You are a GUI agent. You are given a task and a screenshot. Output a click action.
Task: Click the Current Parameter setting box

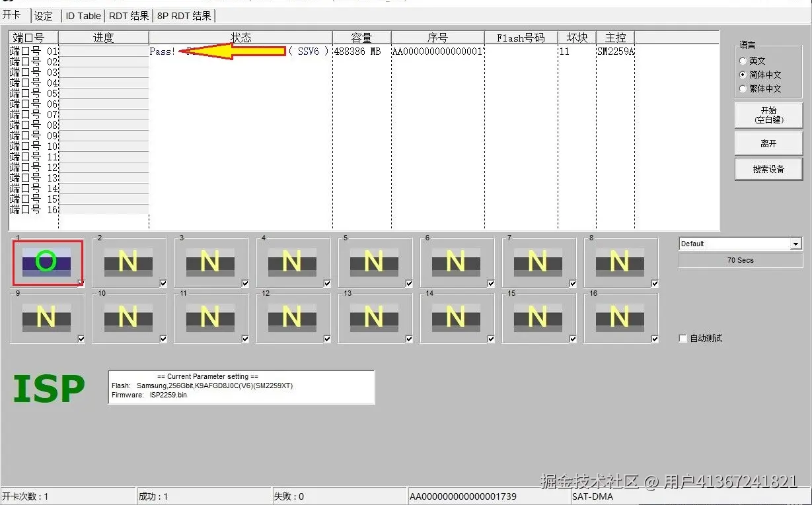(241, 387)
